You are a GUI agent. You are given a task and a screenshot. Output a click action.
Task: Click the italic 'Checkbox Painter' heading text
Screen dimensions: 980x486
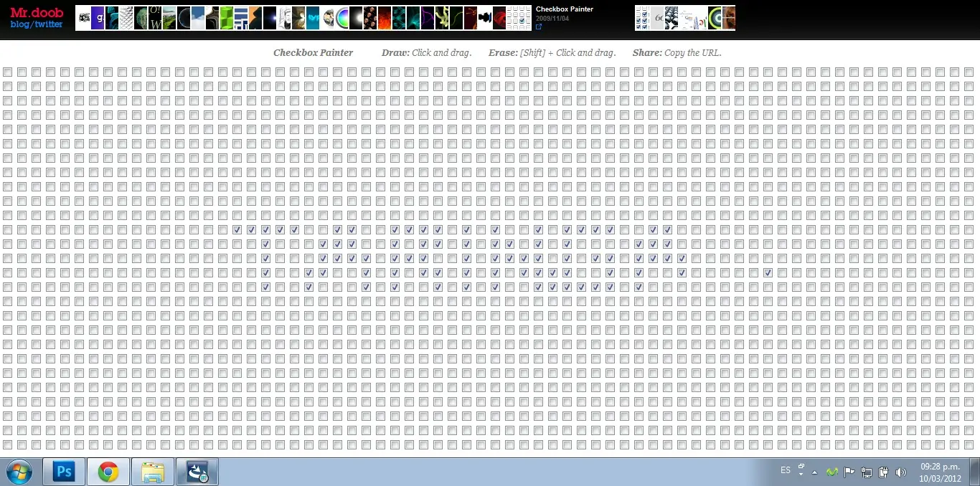point(314,52)
